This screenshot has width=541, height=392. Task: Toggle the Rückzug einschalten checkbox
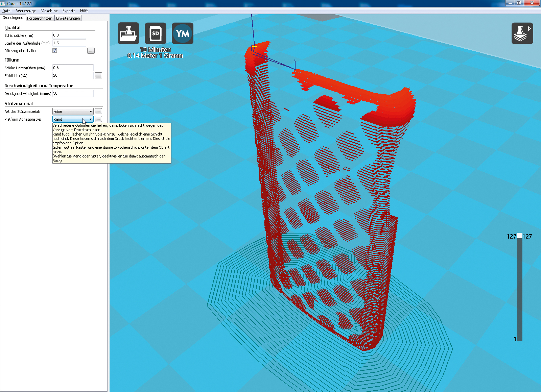tap(55, 51)
